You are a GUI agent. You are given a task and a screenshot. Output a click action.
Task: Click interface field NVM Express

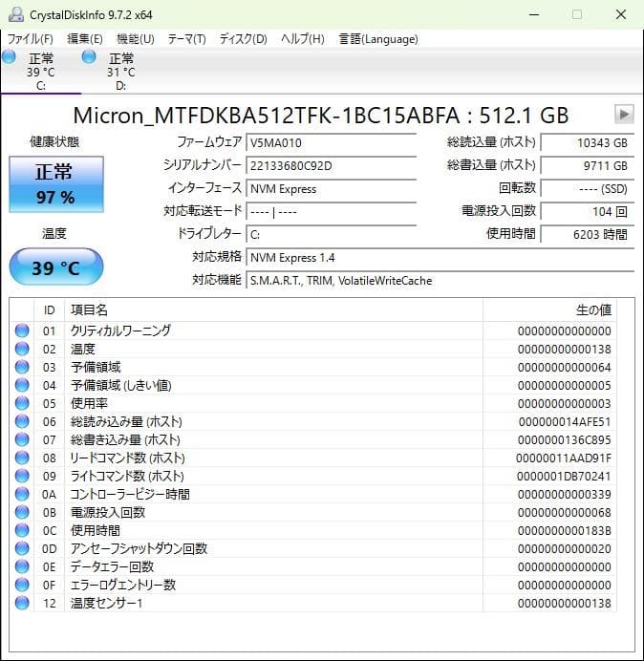[x=332, y=188]
